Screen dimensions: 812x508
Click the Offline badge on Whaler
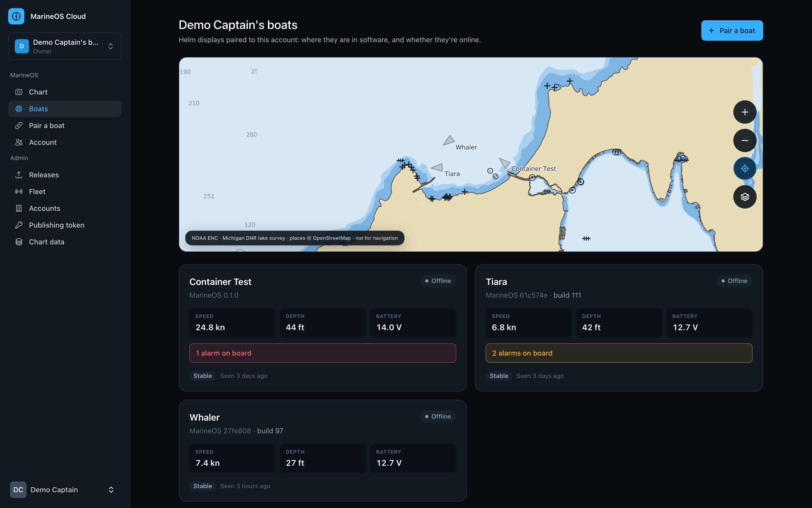pyautogui.click(x=438, y=416)
